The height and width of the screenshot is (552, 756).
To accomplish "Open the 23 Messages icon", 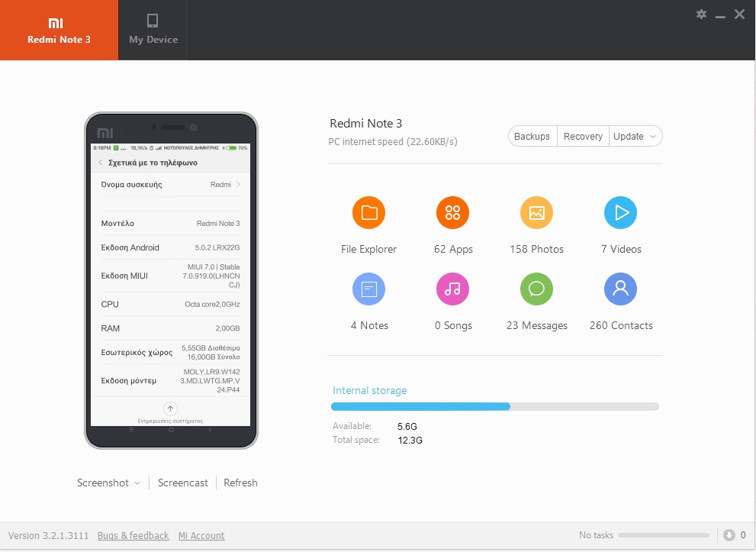I will tap(536, 289).
